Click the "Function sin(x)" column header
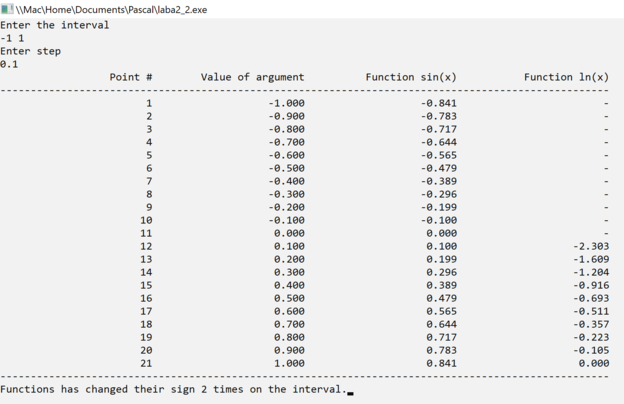 [x=411, y=77]
